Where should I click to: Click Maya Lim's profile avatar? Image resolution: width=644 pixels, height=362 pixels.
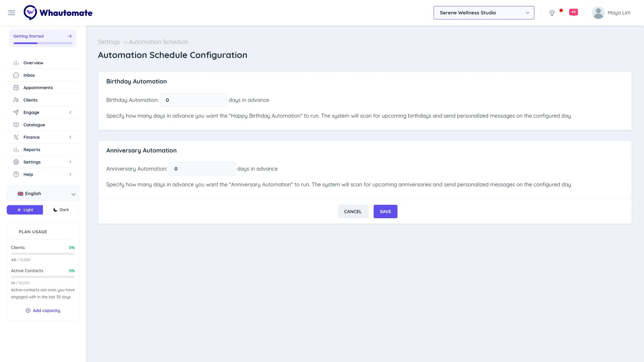pos(598,13)
